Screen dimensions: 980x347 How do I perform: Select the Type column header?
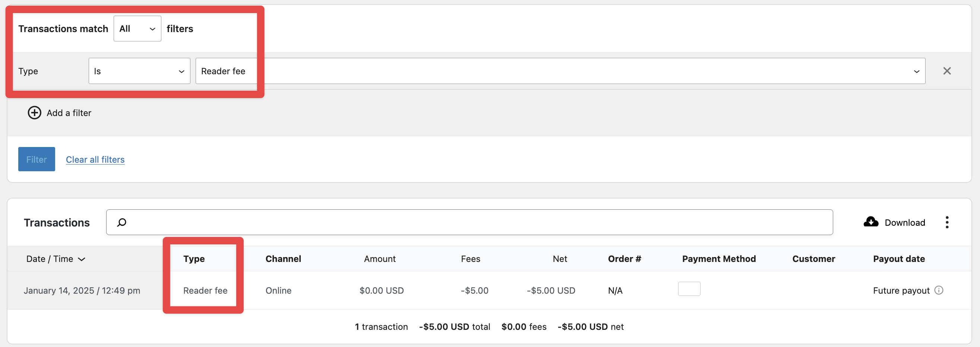(194, 259)
